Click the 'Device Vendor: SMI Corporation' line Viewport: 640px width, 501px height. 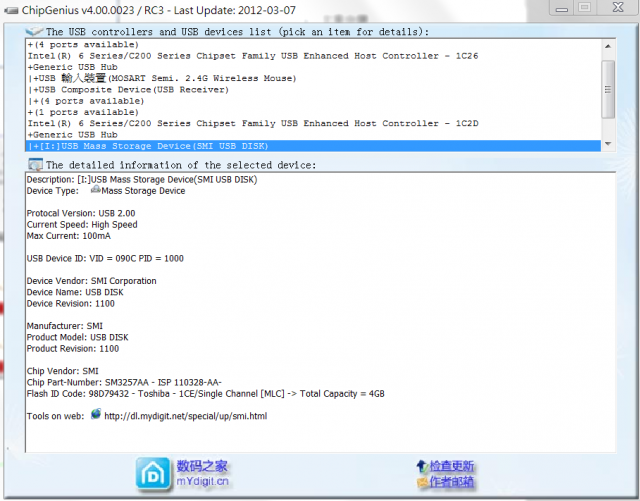[x=91, y=281]
